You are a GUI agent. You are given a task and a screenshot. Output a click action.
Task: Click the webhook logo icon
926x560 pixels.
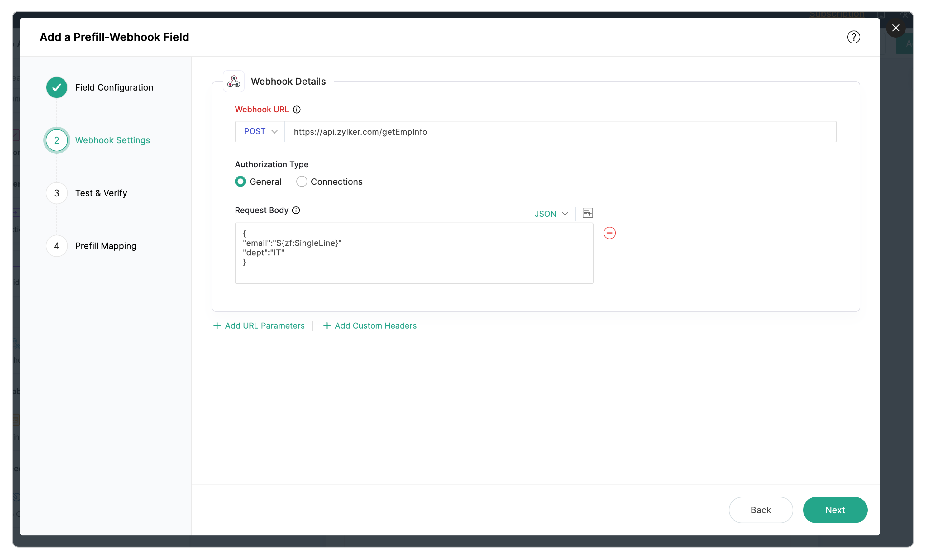pos(233,81)
